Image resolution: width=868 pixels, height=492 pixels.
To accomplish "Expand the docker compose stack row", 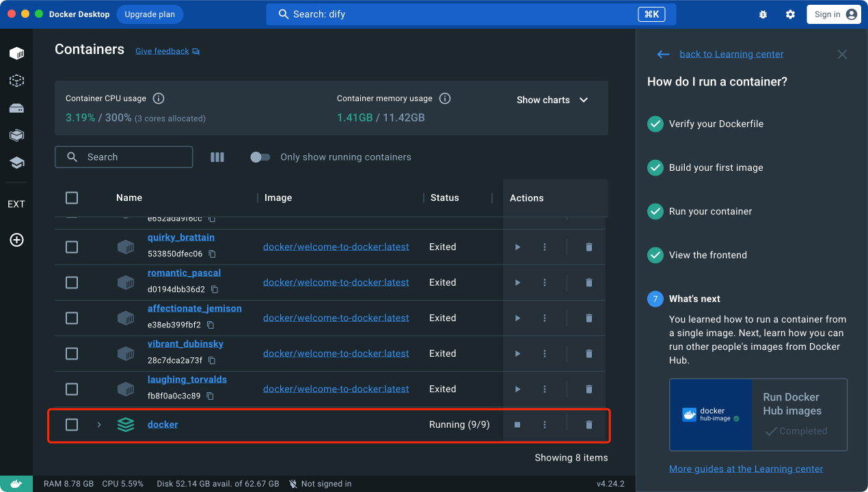I will click(x=99, y=424).
